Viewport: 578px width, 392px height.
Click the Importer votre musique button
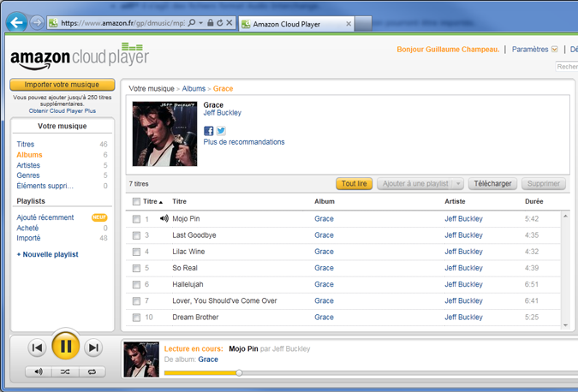(62, 85)
